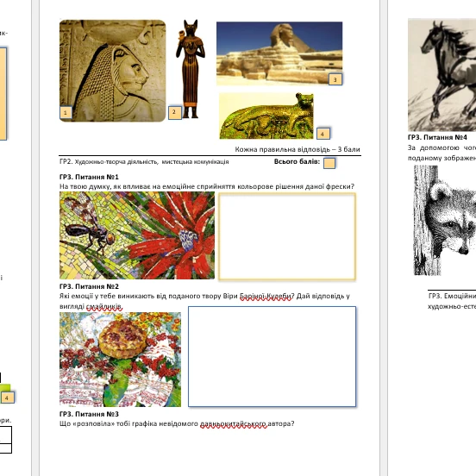The height and width of the screenshot is (476, 476).
Task: Select the Great Sphinx photo
Action: click(x=279, y=53)
